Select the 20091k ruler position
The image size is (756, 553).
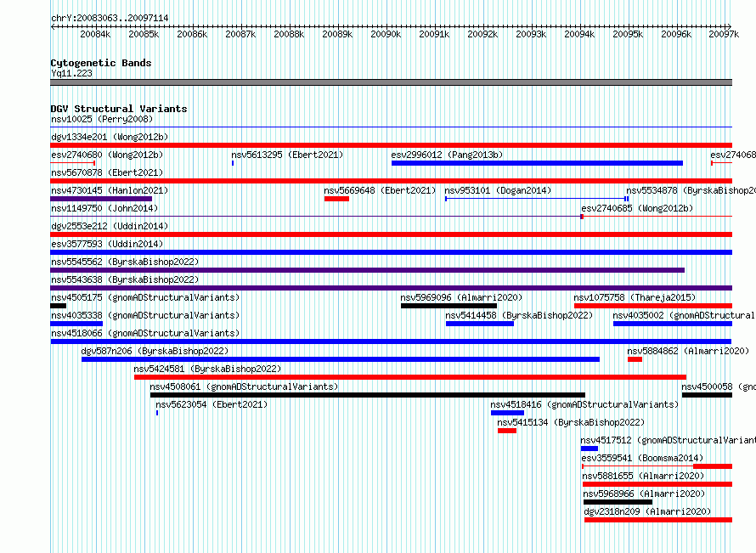434,34
